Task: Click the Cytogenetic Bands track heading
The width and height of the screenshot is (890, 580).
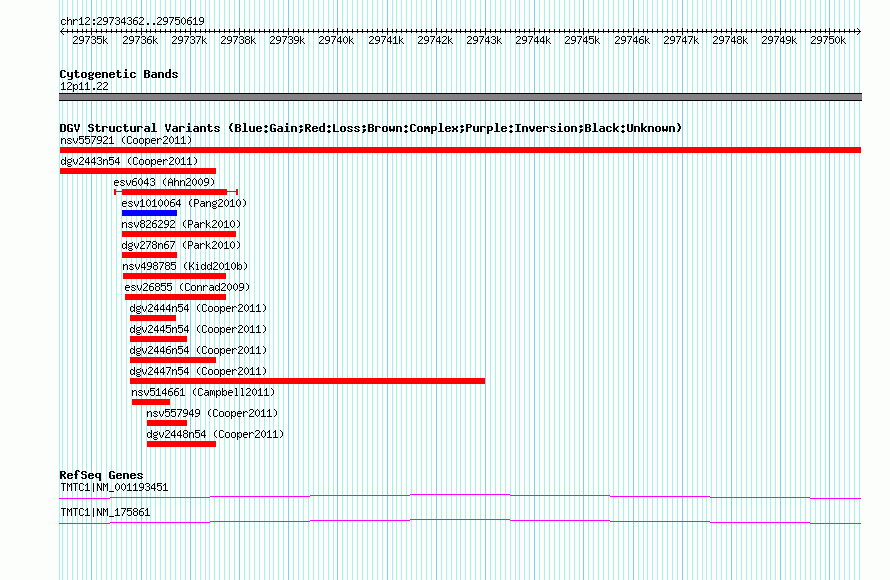Action: pyautogui.click(x=119, y=74)
